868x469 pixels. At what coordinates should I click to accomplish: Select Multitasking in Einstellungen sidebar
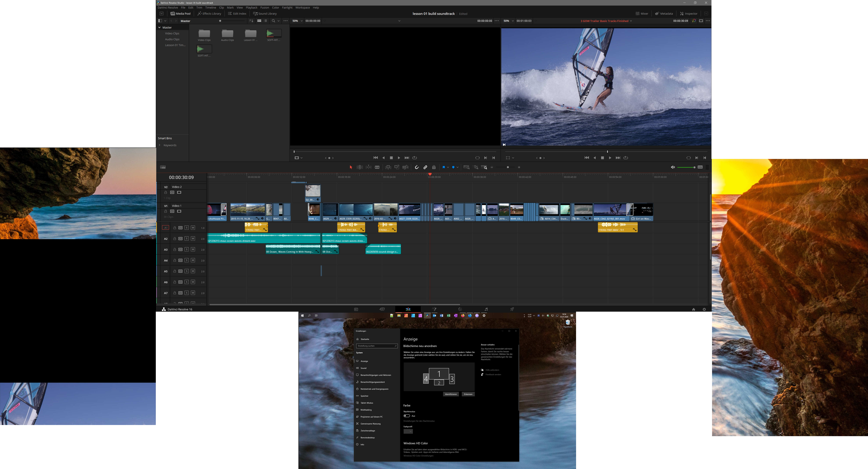366,410
